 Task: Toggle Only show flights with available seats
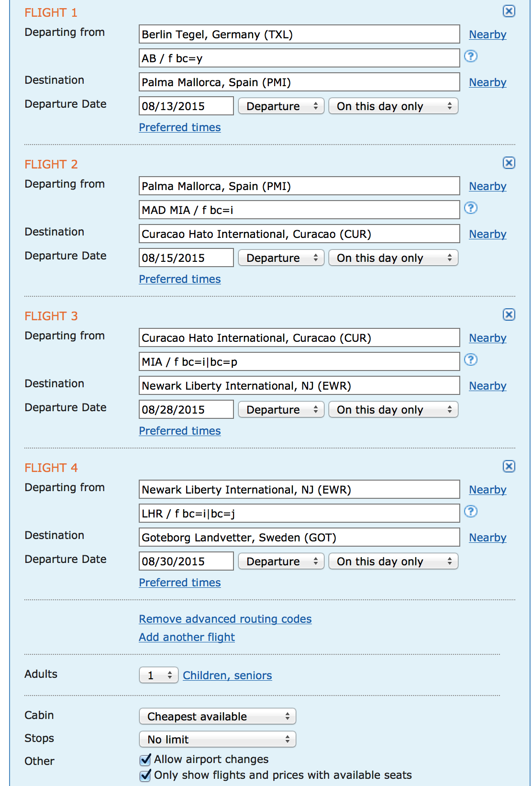pyautogui.click(x=145, y=775)
